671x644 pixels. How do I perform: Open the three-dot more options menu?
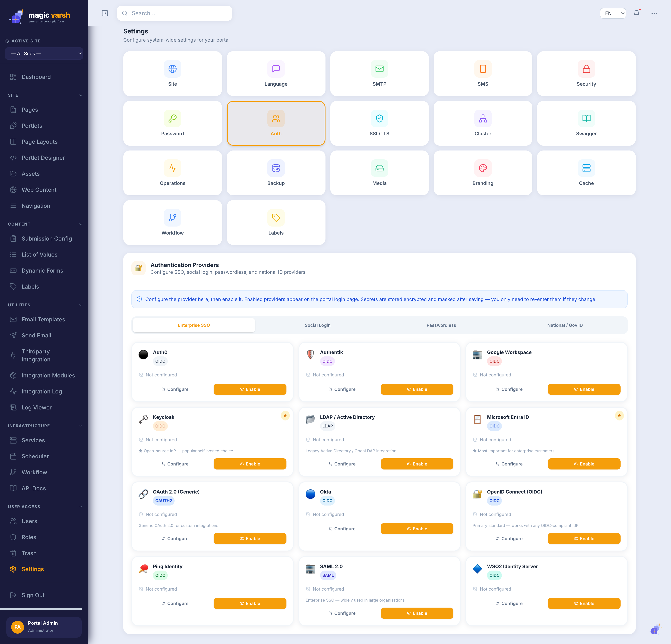pyautogui.click(x=654, y=13)
